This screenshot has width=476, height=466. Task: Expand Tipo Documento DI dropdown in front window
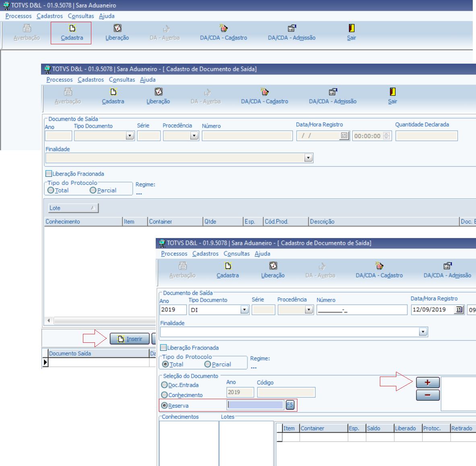pos(244,310)
